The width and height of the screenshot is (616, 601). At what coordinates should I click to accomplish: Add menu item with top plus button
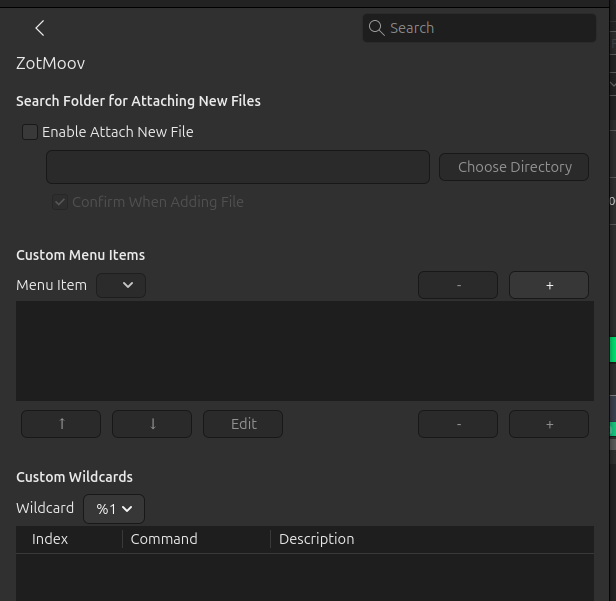[x=549, y=285]
